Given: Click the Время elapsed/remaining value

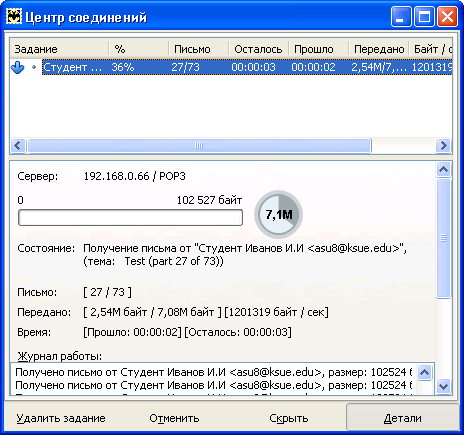Looking at the screenshot, I should coord(187,332).
